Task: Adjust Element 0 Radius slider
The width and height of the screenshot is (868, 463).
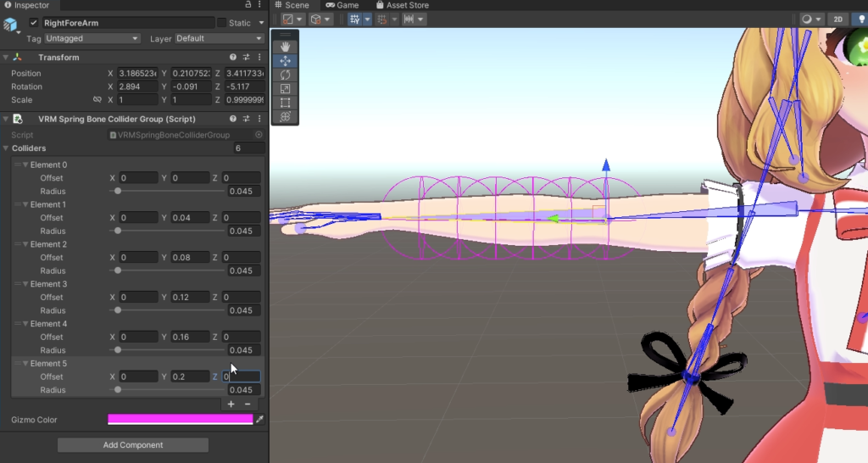Action: [168, 191]
